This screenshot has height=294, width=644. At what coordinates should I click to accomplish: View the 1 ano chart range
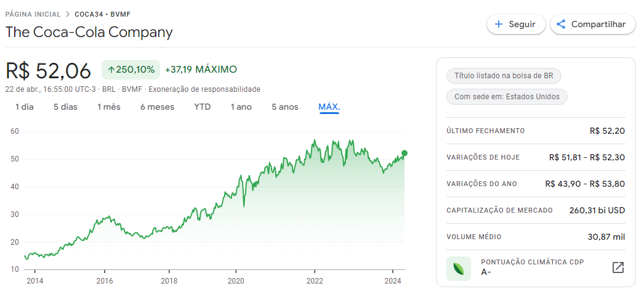tap(241, 107)
